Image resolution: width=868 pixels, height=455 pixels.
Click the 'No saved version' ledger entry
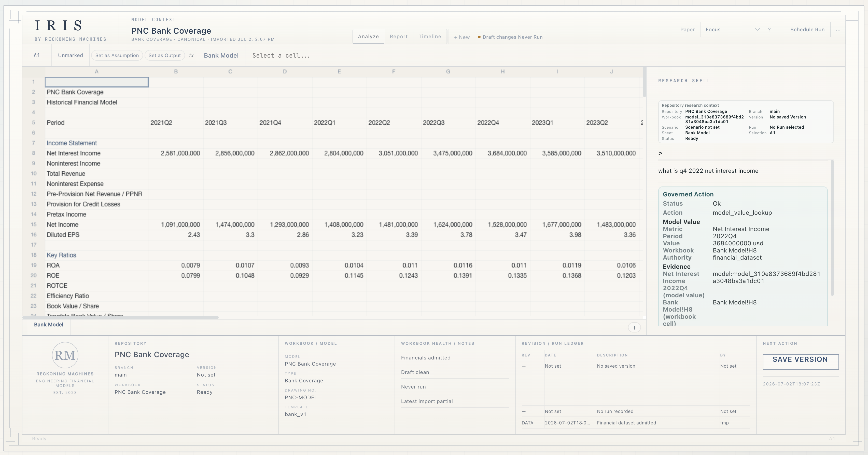616,366
